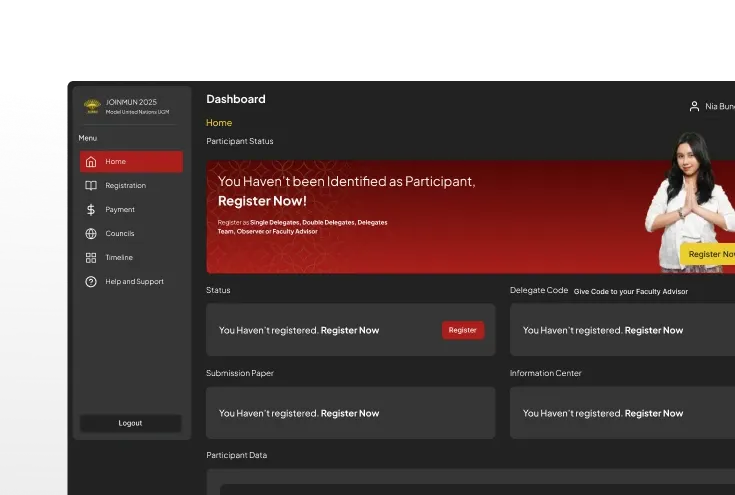
Task: Click the yellow Home breadcrumb
Action: point(219,123)
